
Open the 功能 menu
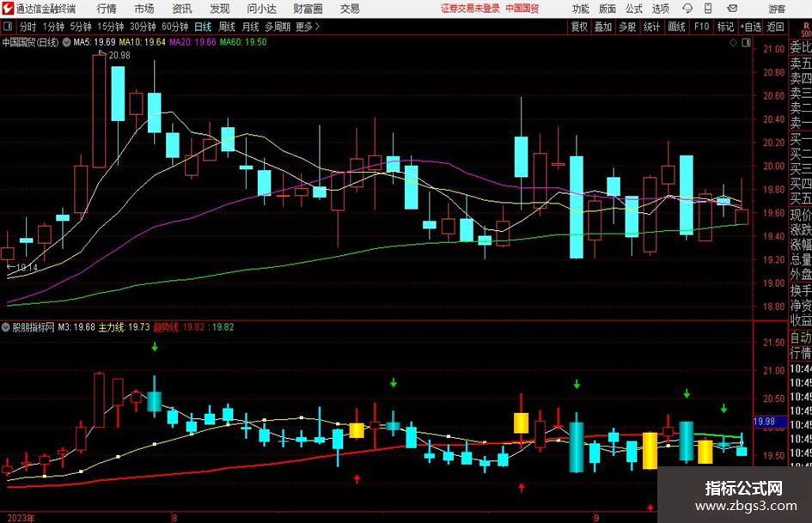[x=581, y=9]
